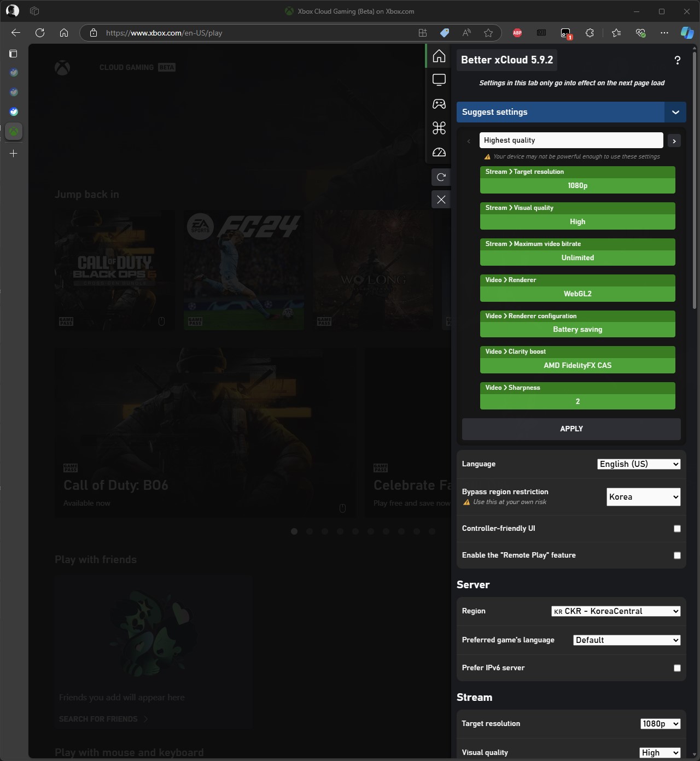View site information lock icon
The width and height of the screenshot is (700, 761).
pyautogui.click(x=94, y=33)
